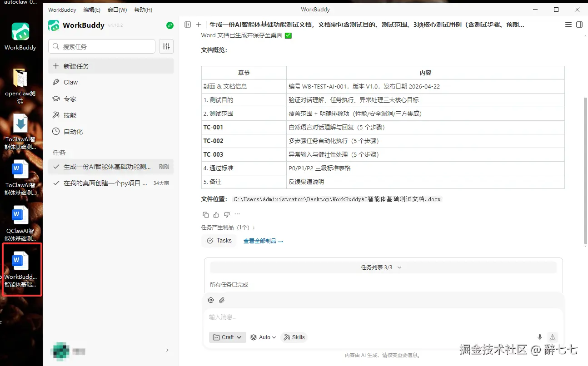Click the thumbs down feedback icon

pyautogui.click(x=227, y=214)
